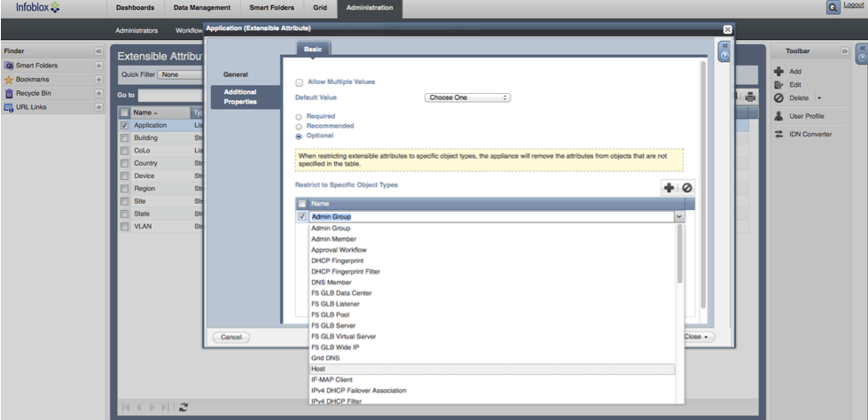Screen dimensions: 868x420
Task: Choose Grid DNS from the list
Action: pos(492,359)
